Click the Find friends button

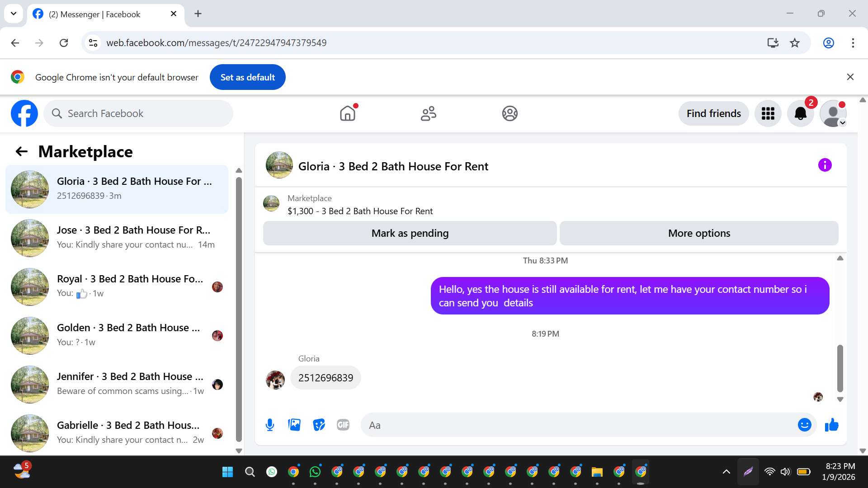713,113
